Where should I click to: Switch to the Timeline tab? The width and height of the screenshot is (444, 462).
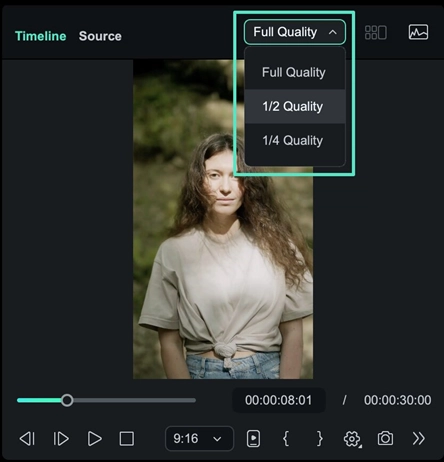click(x=41, y=36)
